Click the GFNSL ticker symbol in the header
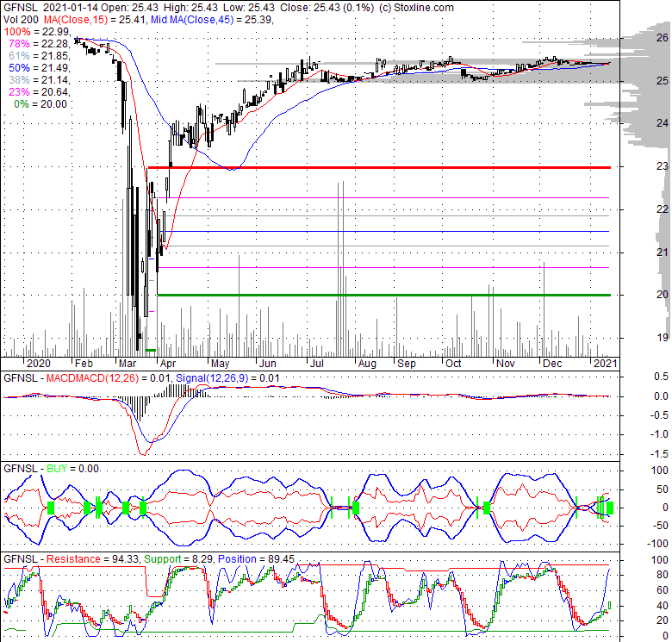 [21, 7]
